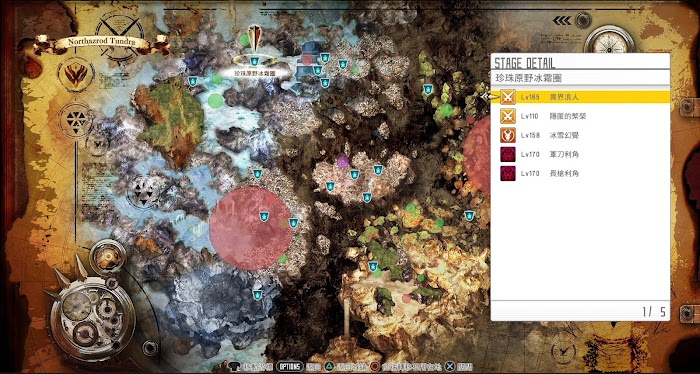Click the selected stage pointer marker on the map

(x=255, y=39)
